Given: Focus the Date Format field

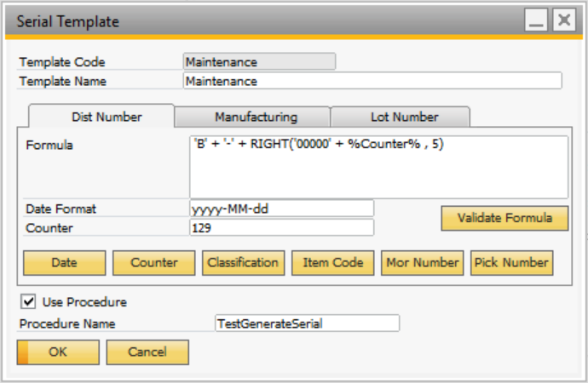Looking at the screenshot, I should tap(281, 209).
